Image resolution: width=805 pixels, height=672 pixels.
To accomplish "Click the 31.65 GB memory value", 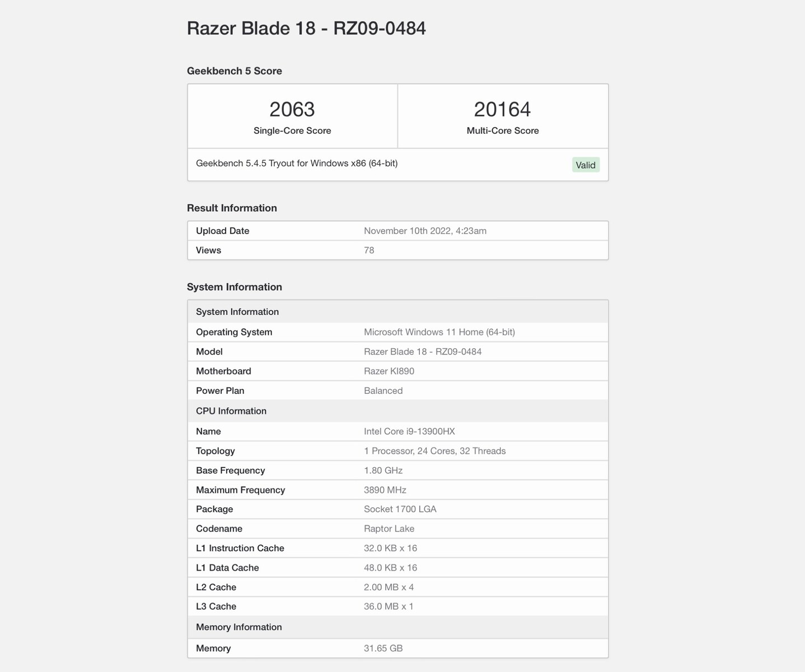I will [383, 648].
